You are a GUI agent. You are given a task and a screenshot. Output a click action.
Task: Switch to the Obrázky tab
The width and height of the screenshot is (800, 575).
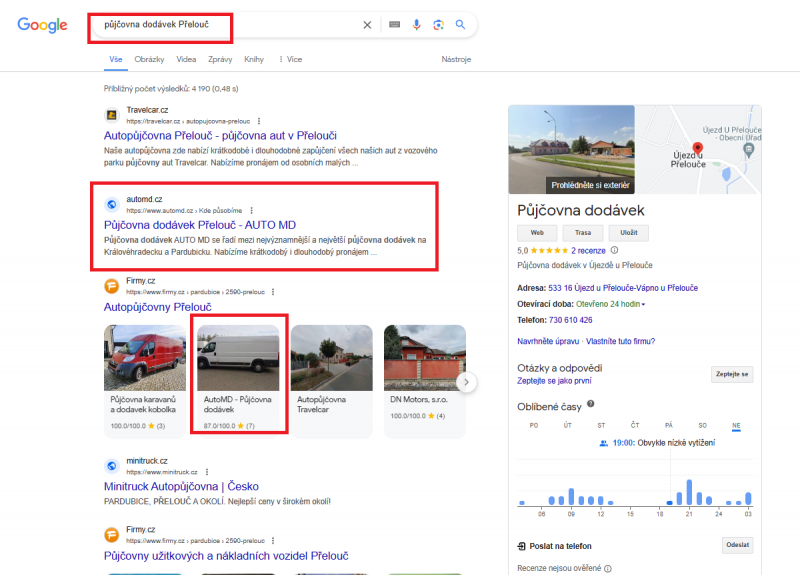[149, 59]
